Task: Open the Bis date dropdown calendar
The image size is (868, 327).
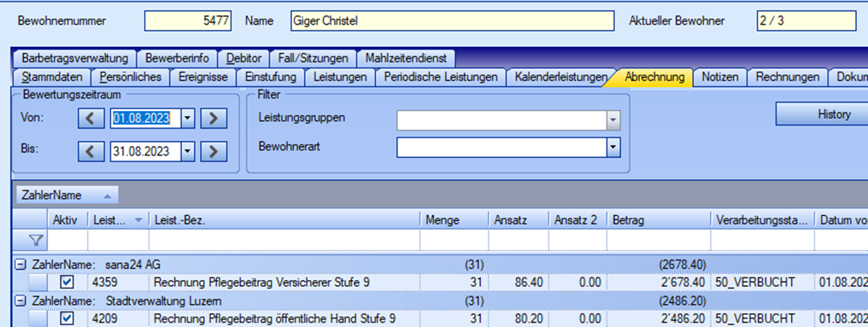Action: coord(188,151)
